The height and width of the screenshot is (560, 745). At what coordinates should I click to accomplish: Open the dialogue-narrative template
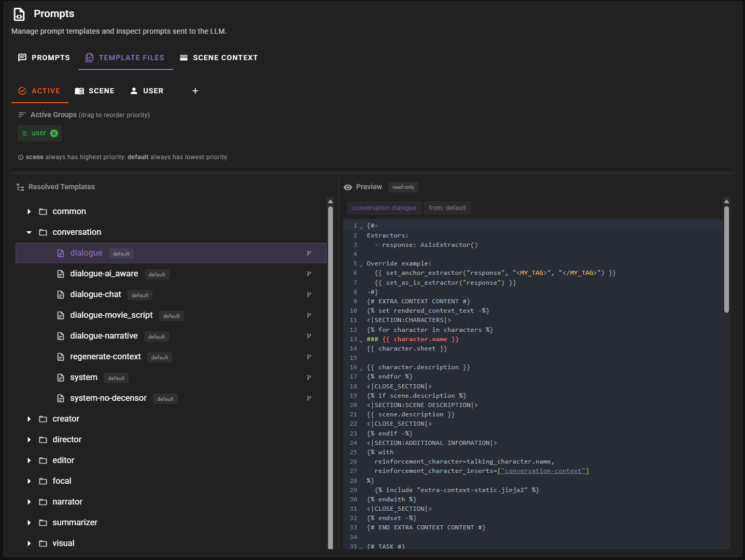[104, 336]
